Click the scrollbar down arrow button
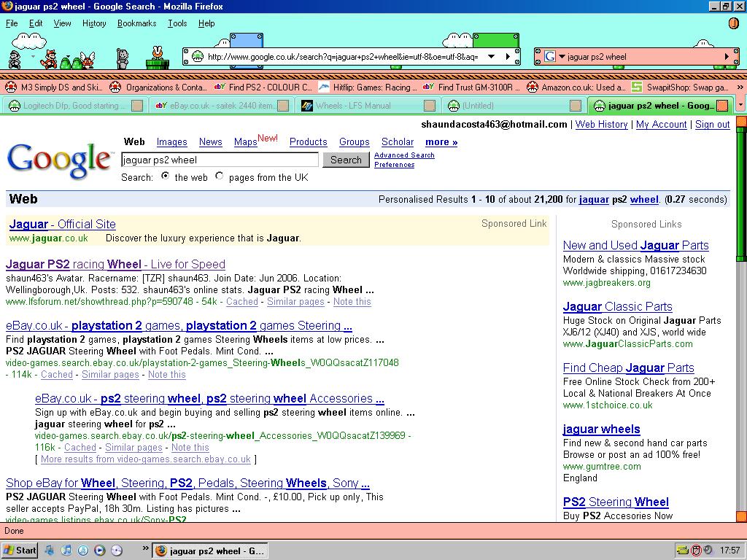Viewport: 747px width, 560px height. 741,516
